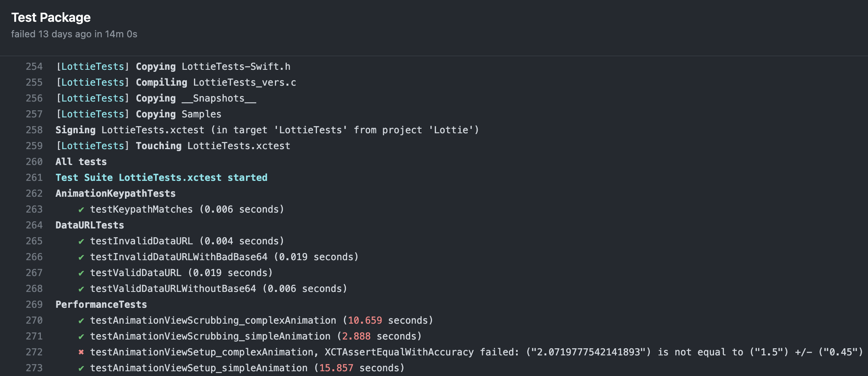Click 'Copying Samples' log line
Image resolution: width=868 pixels, height=376 pixels.
(138, 114)
